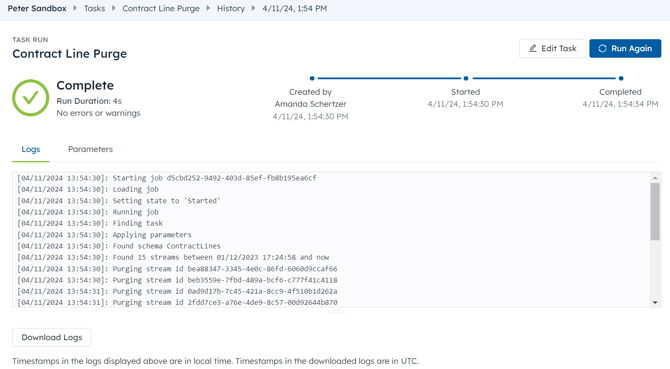670x369 pixels.
Task: Click the Created by timeline dot
Action: tap(312, 78)
